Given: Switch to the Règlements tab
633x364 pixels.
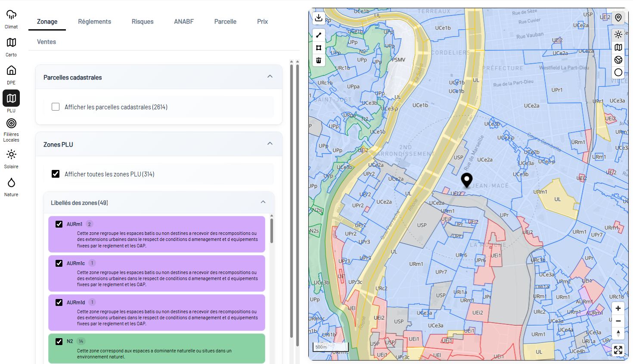Looking at the screenshot, I should (94, 22).
